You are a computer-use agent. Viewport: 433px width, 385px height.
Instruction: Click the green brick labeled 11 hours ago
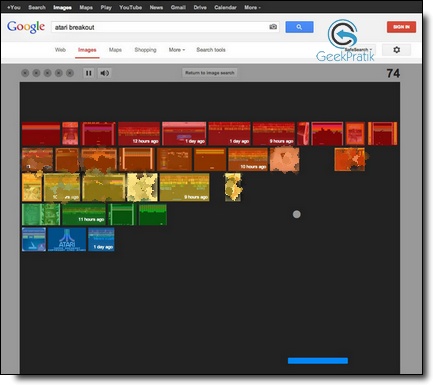coord(84,214)
